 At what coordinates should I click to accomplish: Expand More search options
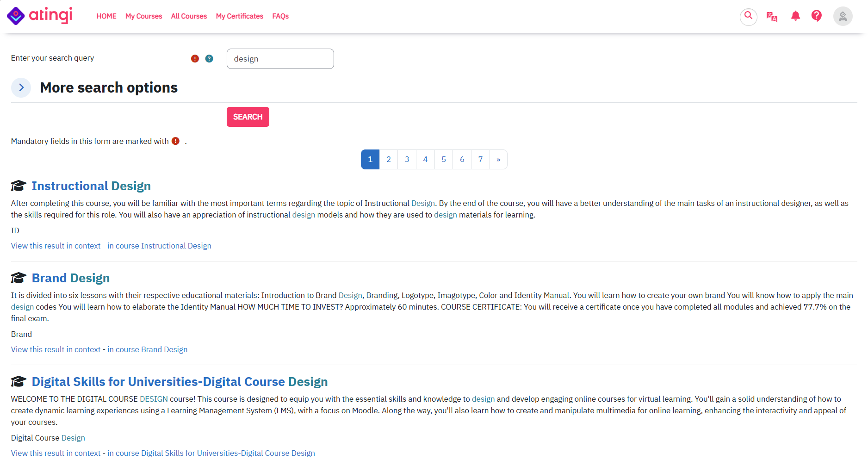tap(21, 87)
